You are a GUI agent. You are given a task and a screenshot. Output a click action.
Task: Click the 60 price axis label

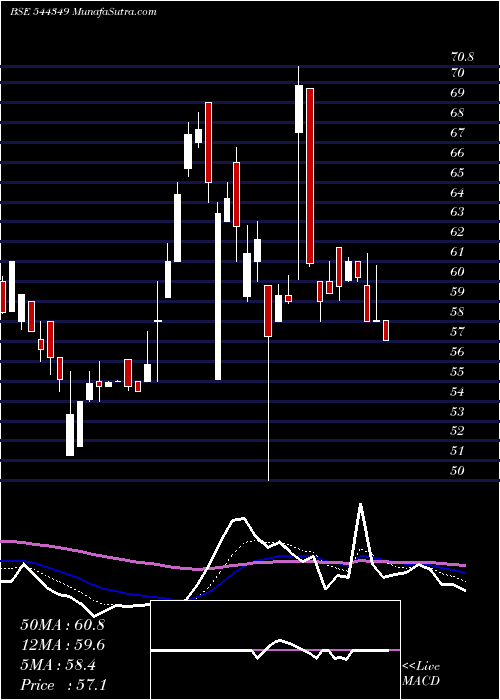click(x=458, y=271)
